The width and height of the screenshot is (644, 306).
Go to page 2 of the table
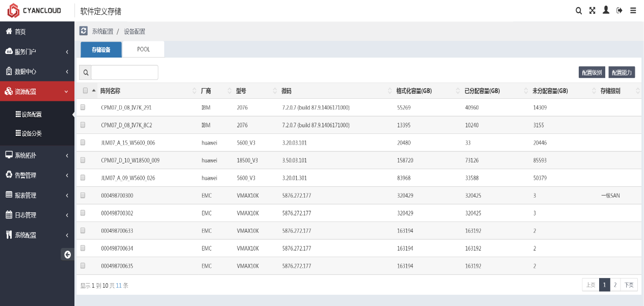pos(615,285)
